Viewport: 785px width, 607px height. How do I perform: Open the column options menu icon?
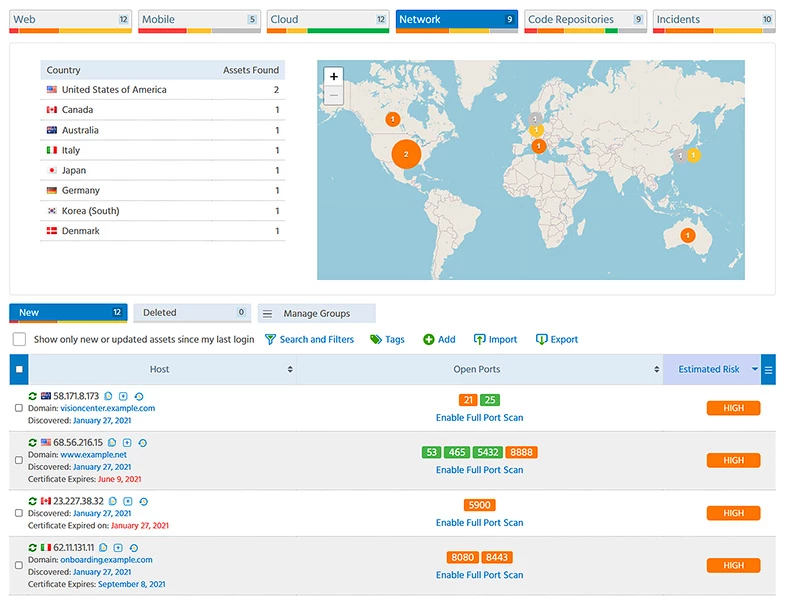point(768,370)
